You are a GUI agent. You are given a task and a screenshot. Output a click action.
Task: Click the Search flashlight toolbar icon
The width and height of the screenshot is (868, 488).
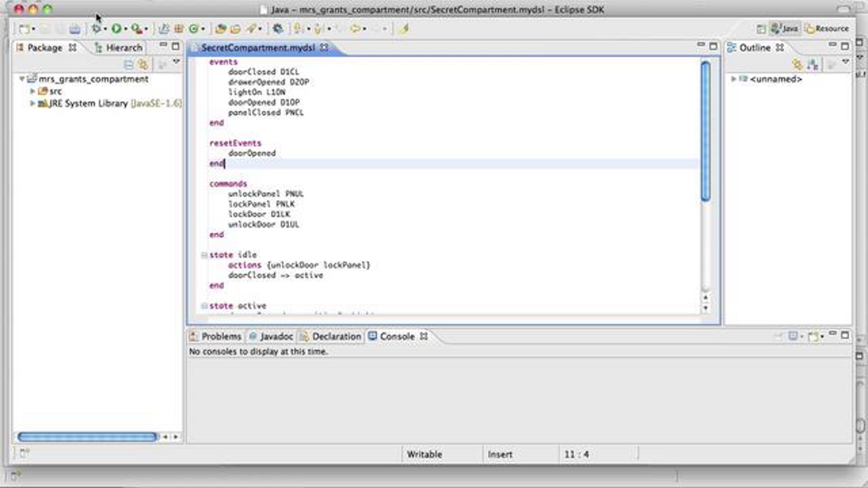pyautogui.click(x=251, y=29)
